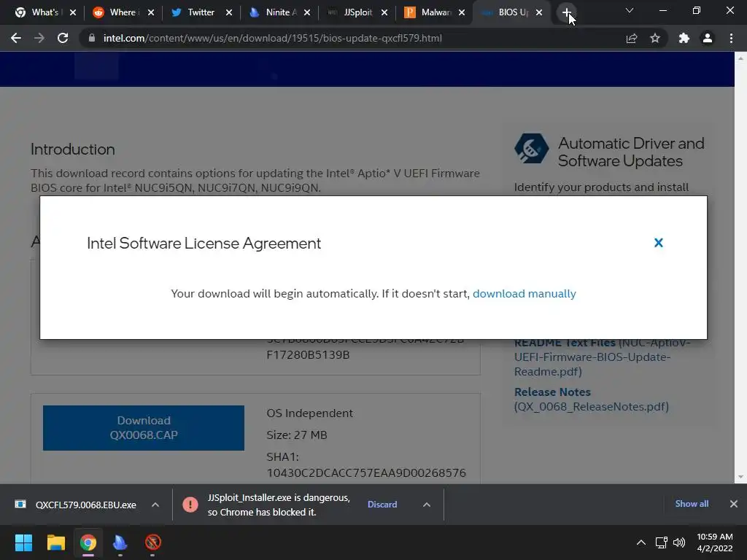This screenshot has height=560, width=747.
Task: Select the 'Size: 27 MB' text
Action: pos(296,435)
